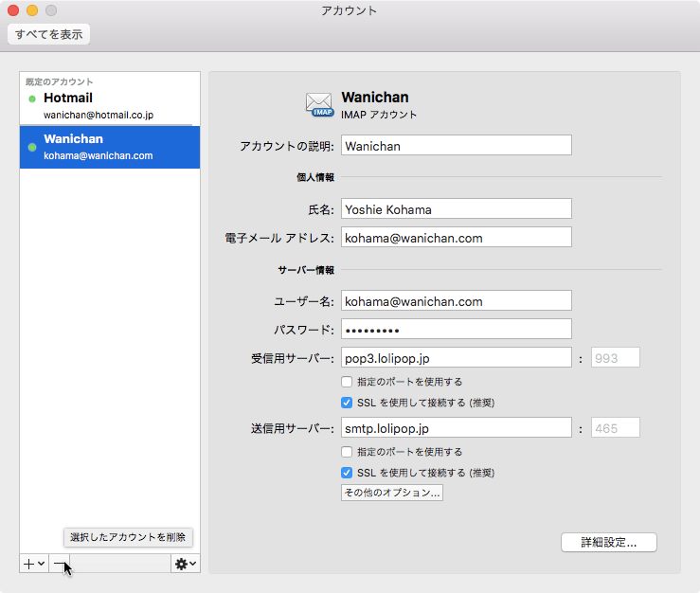Click the minus button to remove account
Image resolution: width=700 pixels, height=593 pixels.
click(60, 564)
